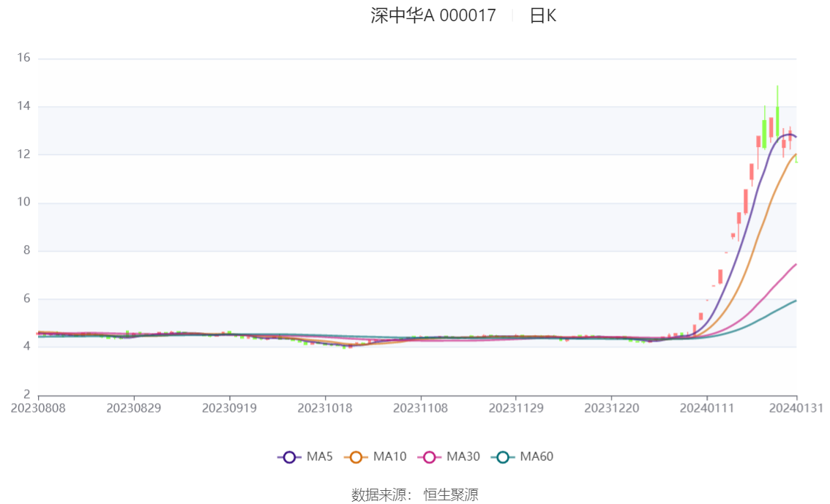The width and height of the screenshot is (830, 504).
Task: Click the pink MA30 line end point
Action: pyautogui.click(x=796, y=264)
